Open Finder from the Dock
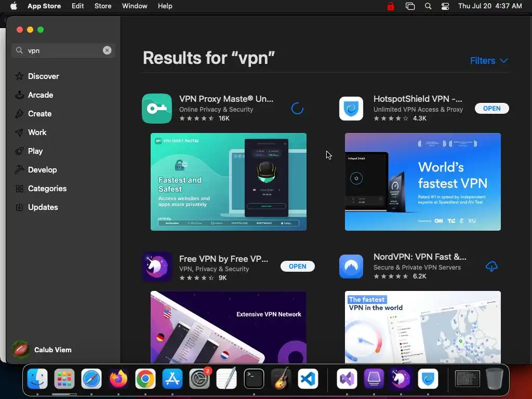 [37, 379]
